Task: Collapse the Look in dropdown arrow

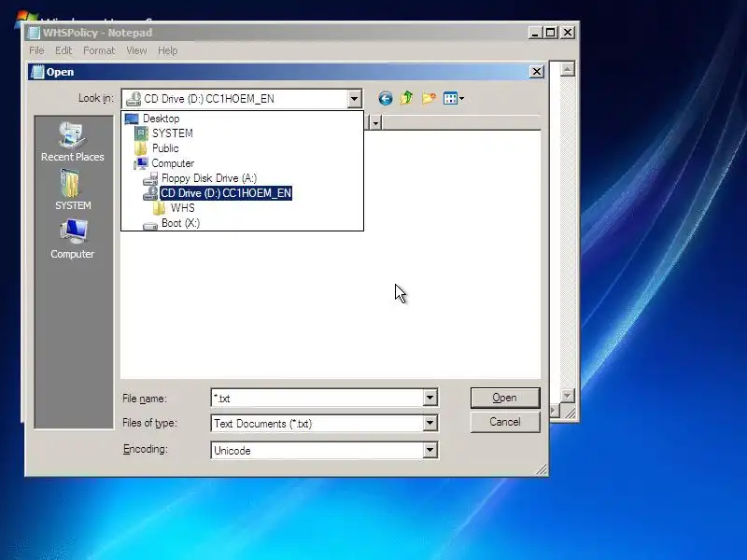Action: click(354, 99)
